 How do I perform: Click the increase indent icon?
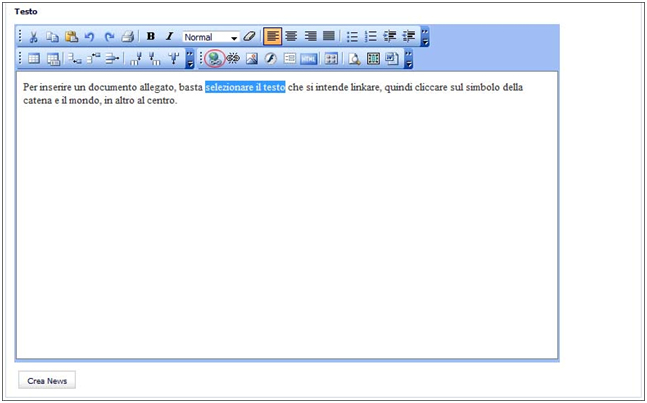tap(409, 36)
